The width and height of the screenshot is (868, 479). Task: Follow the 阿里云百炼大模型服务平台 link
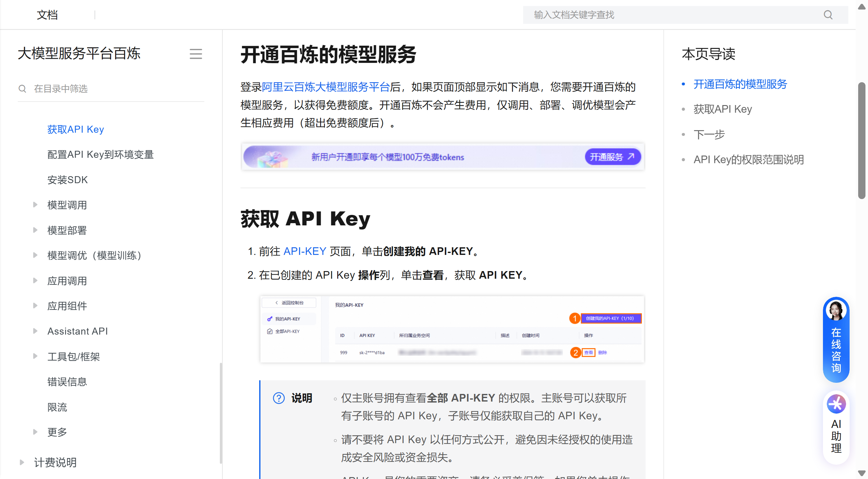pyautogui.click(x=326, y=87)
